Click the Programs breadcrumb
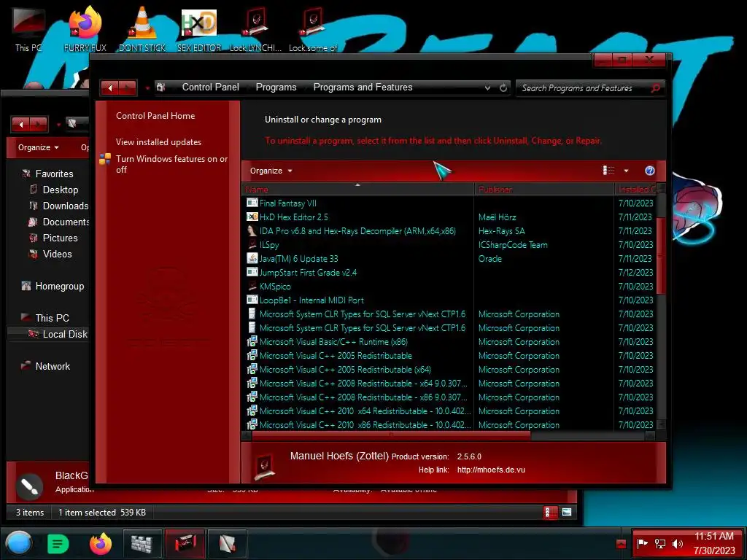Screen dimensions: 747x560 (x=276, y=87)
